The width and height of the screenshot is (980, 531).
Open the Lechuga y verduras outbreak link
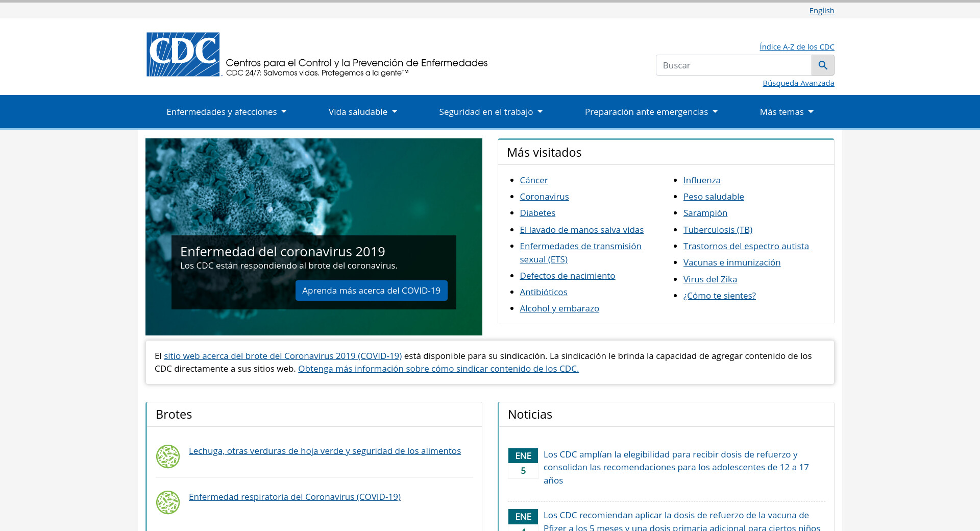(325, 451)
